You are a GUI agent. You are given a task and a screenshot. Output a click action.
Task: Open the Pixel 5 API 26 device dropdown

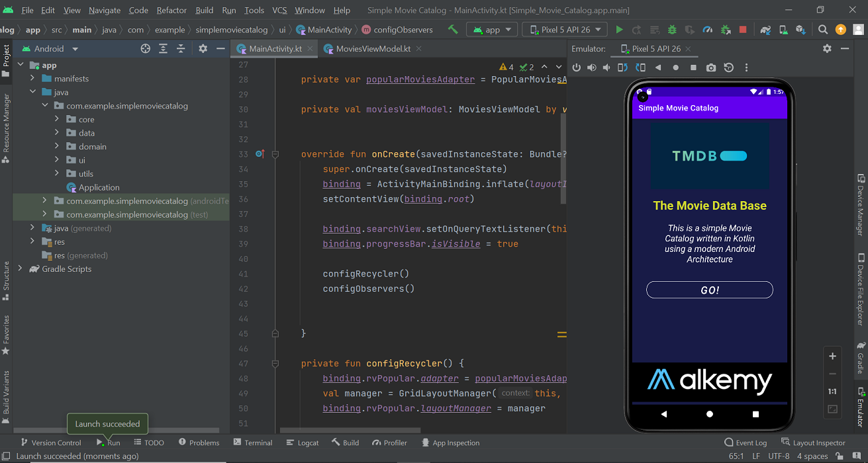point(564,30)
